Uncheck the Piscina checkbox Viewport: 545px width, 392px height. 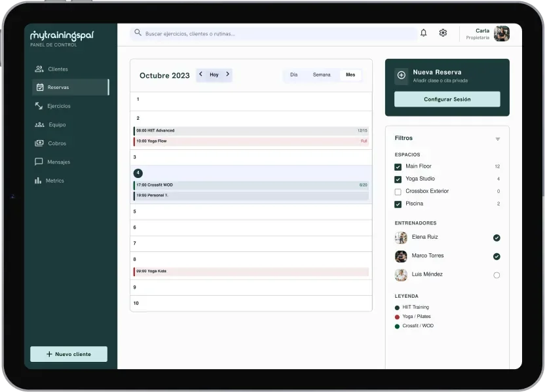pyautogui.click(x=398, y=204)
